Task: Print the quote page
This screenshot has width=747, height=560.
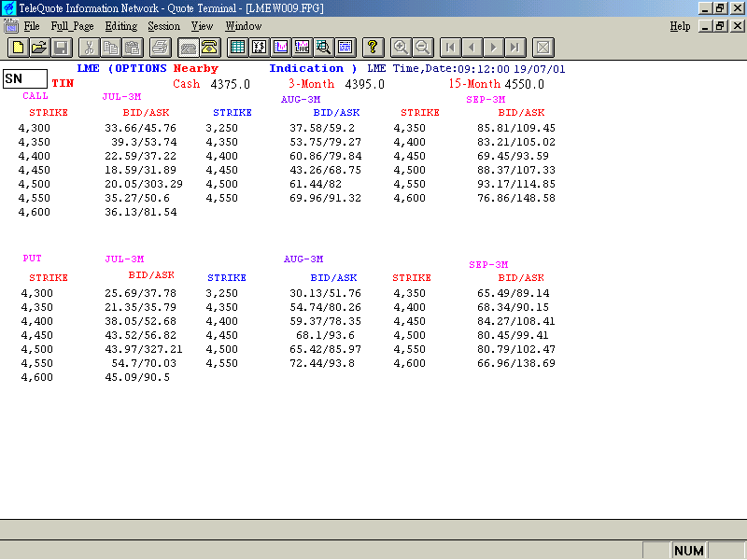Action: [160, 48]
